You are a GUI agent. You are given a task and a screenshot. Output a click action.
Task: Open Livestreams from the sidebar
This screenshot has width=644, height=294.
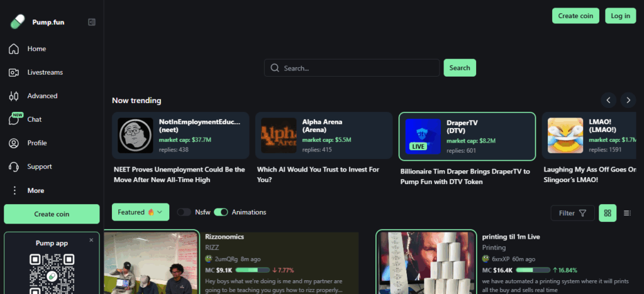point(45,72)
